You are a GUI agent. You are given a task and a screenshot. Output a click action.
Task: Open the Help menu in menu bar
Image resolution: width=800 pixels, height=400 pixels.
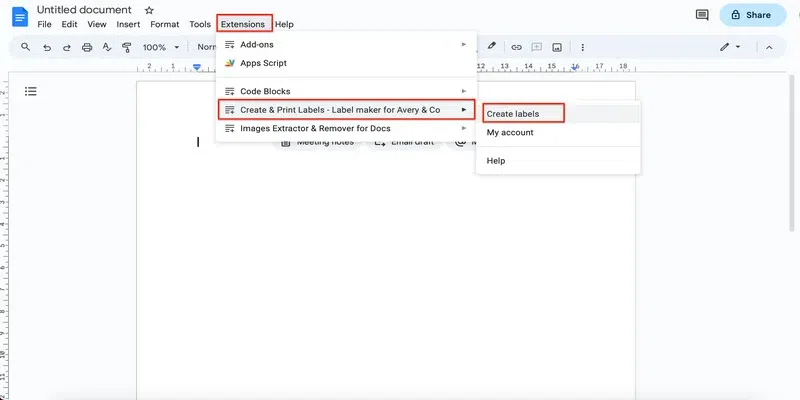[284, 24]
